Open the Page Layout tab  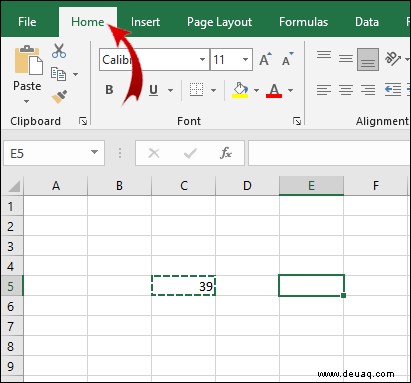[x=219, y=22]
